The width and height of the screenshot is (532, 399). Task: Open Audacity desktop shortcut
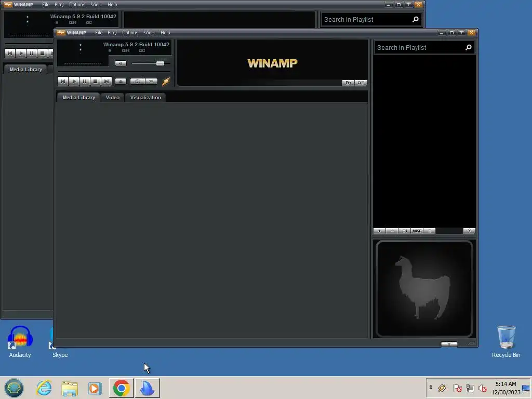point(20,342)
